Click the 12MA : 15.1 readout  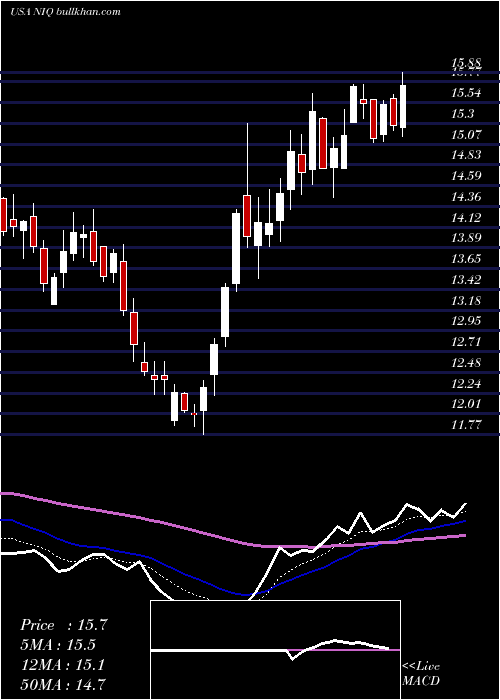[62, 665]
